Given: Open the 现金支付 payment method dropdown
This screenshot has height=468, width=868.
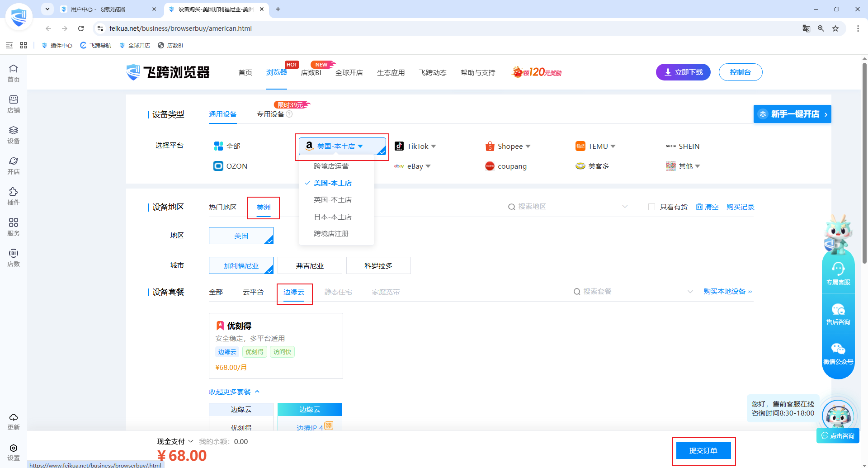Looking at the screenshot, I should pyautogui.click(x=175, y=441).
